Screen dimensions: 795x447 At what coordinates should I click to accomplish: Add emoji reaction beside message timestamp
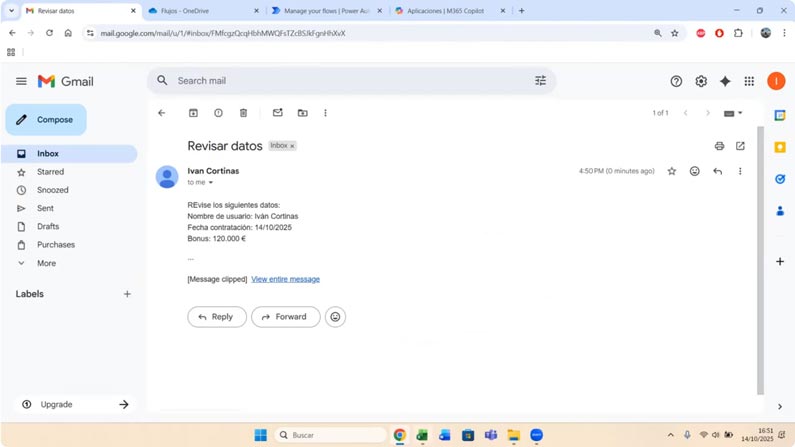coord(695,171)
